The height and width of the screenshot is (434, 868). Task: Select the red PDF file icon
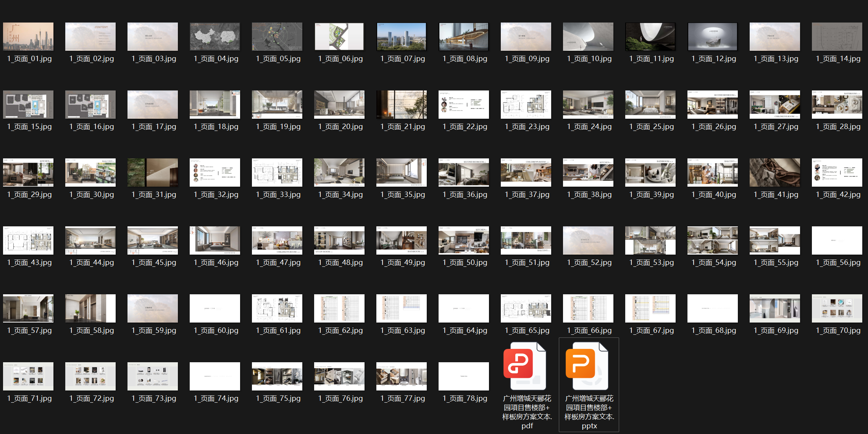click(x=526, y=366)
